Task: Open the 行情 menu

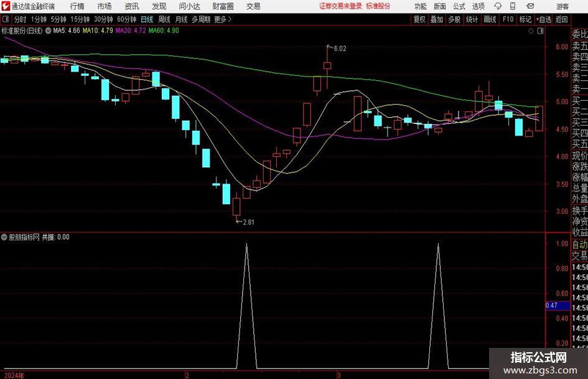Action: tap(77, 6)
